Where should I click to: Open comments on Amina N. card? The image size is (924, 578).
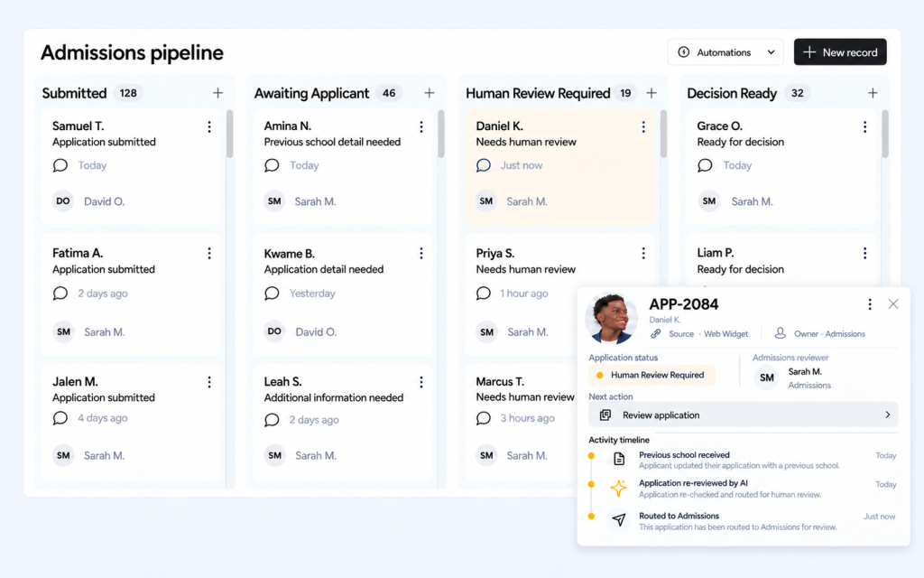coord(272,165)
